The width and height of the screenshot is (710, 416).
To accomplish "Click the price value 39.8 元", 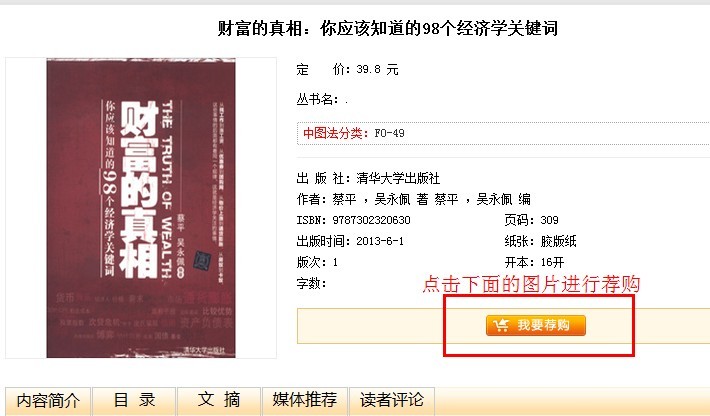I will click(x=377, y=70).
